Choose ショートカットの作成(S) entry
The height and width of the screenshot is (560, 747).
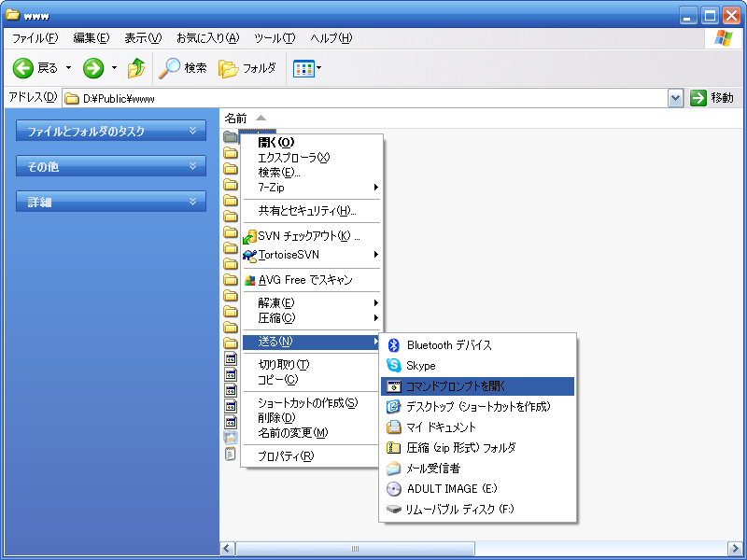tap(312, 403)
